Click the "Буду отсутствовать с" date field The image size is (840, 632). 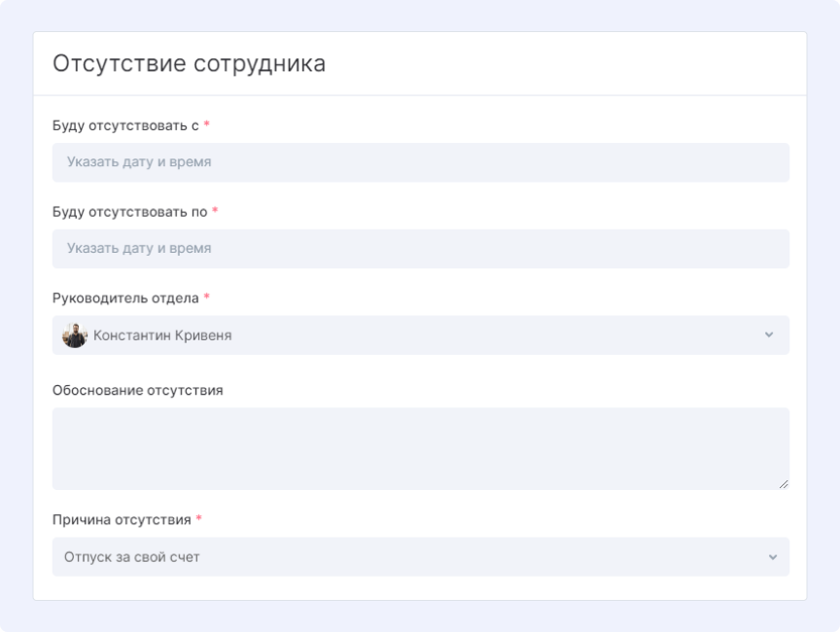pos(420,162)
